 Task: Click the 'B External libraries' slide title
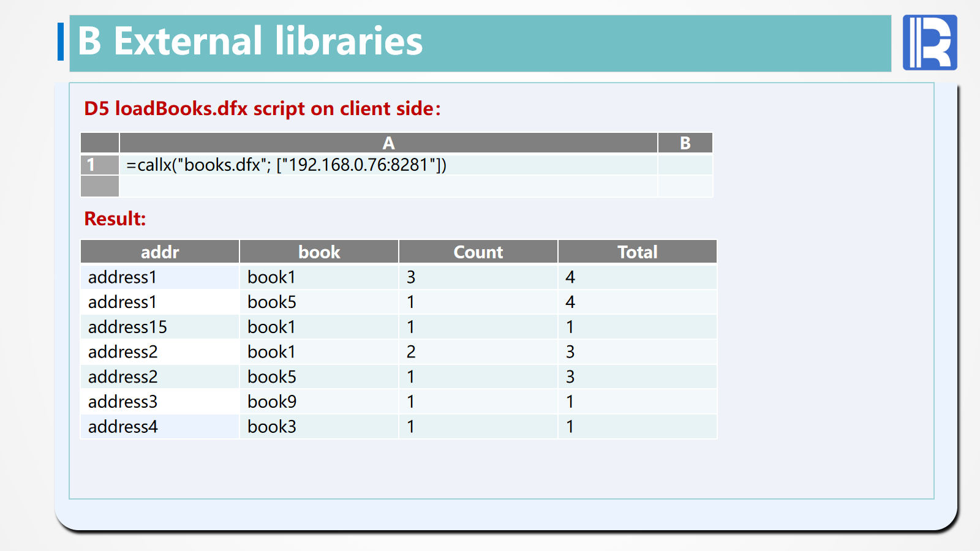click(x=250, y=42)
